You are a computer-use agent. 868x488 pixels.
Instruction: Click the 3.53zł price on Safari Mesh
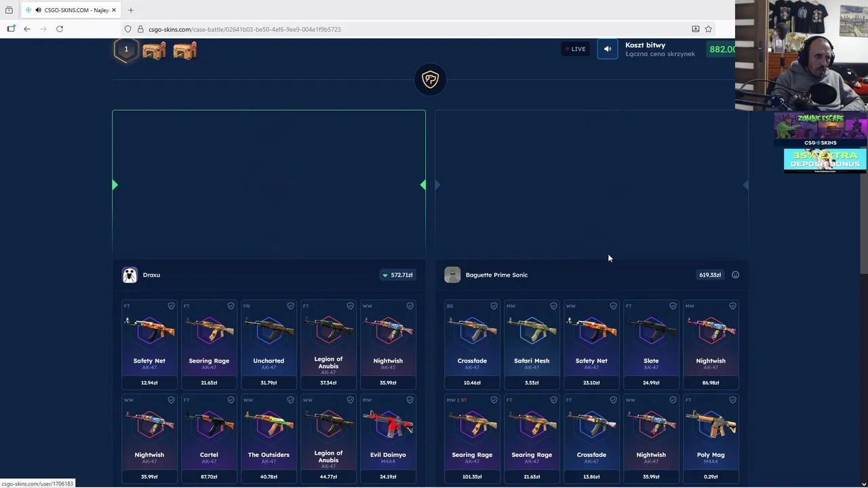click(x=532, y=383)
